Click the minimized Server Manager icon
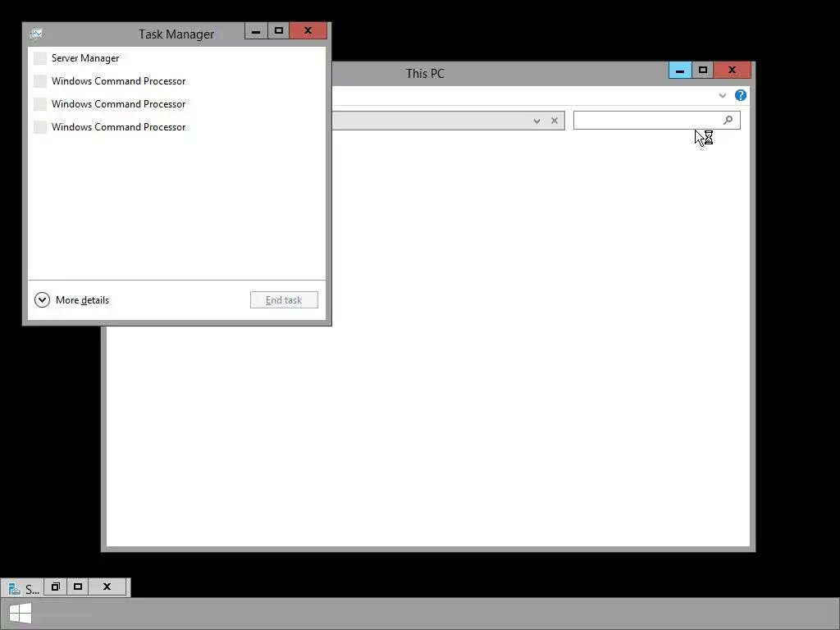 point(15,589)
